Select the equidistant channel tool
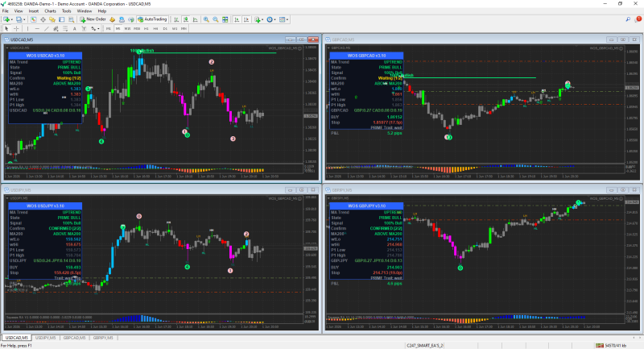This screenshot has width=644, height=349. click(56, 29)
